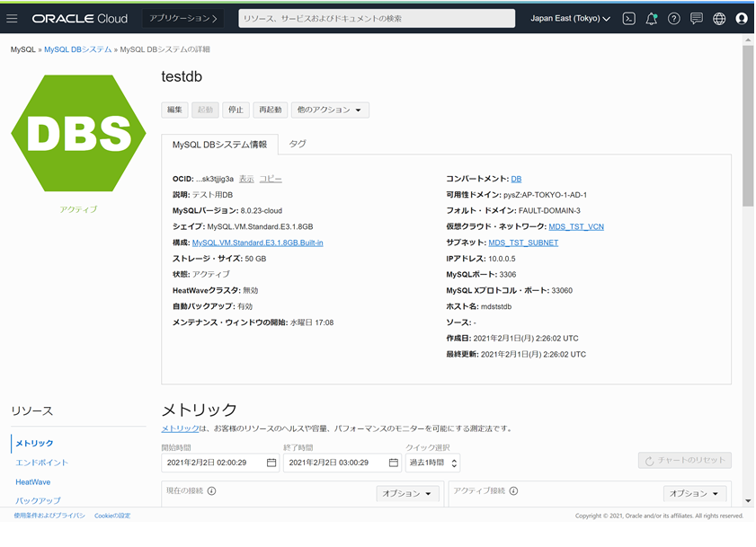
Task: Open the notifications bell
Action: (652, 18)
